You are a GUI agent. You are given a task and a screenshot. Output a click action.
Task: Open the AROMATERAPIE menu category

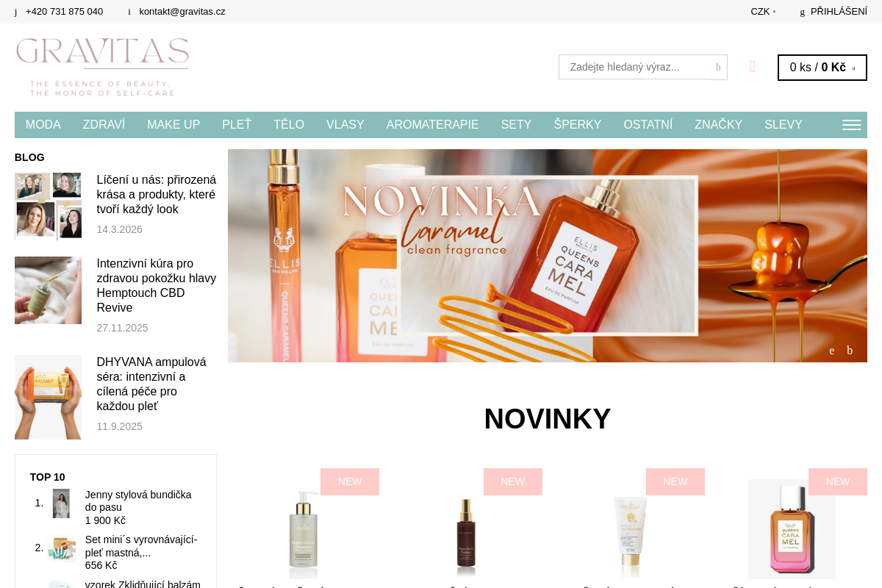click(432, 125)
